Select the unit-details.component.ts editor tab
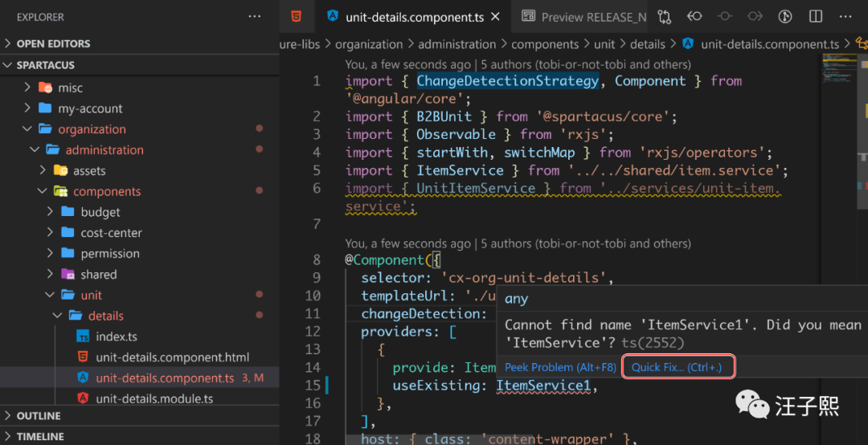868x445 pixels. click(x=414, y=17)
